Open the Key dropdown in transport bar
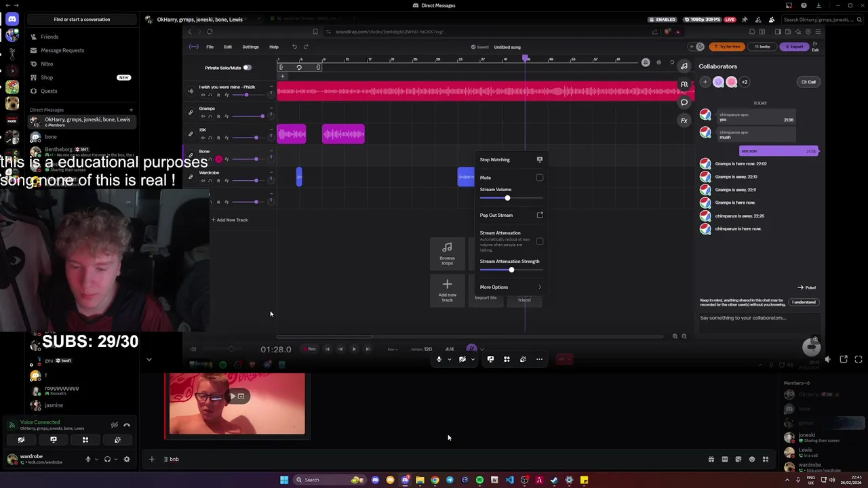This screenshot has width=868, height=488. tap(391, 349)
